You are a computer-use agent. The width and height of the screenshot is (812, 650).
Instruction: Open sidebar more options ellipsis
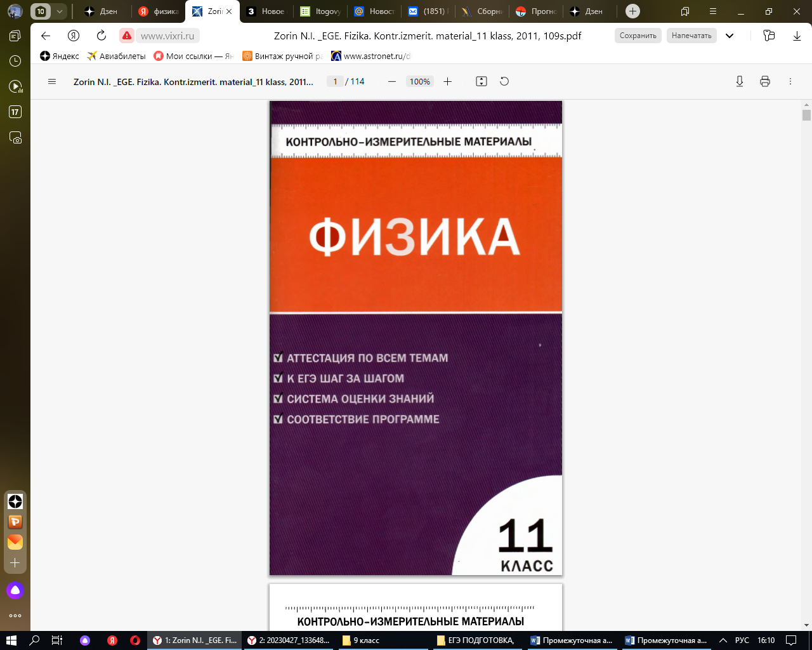[x=15, y=616]
